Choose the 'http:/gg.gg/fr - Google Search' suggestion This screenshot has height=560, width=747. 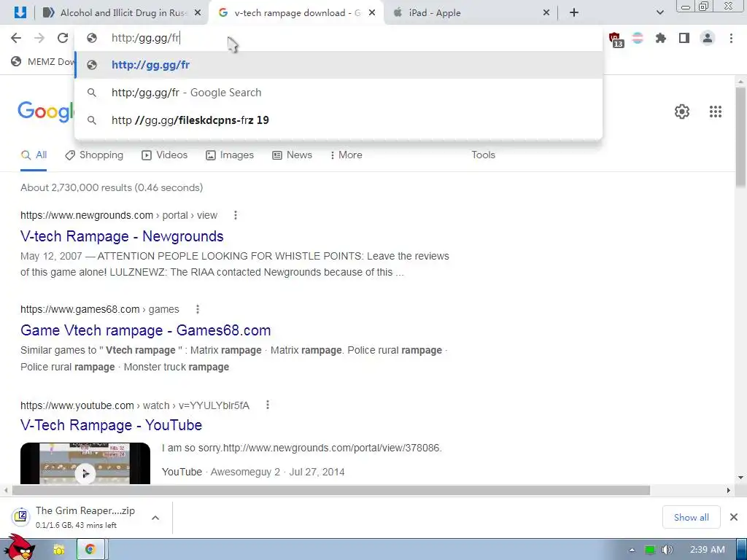(x=338, y=93)
